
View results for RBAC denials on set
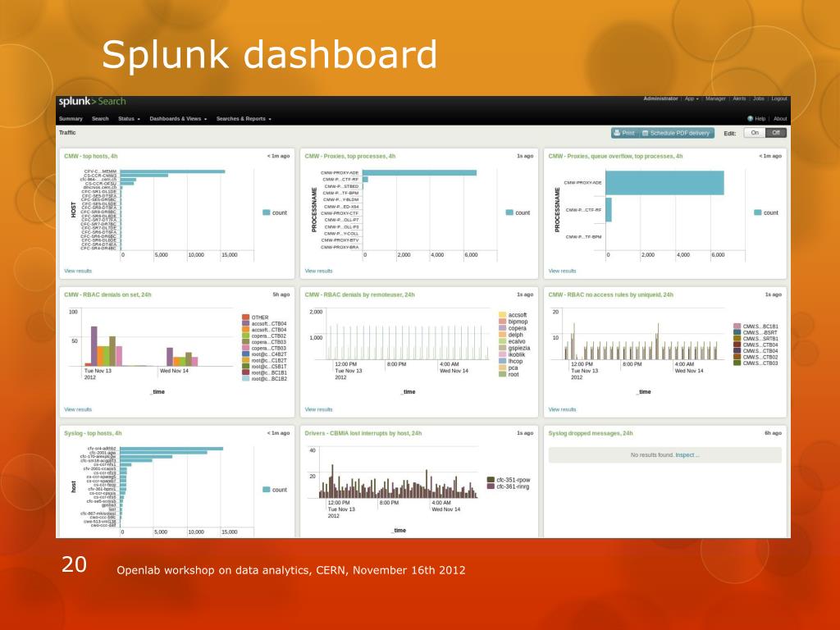tap(78, 409)
